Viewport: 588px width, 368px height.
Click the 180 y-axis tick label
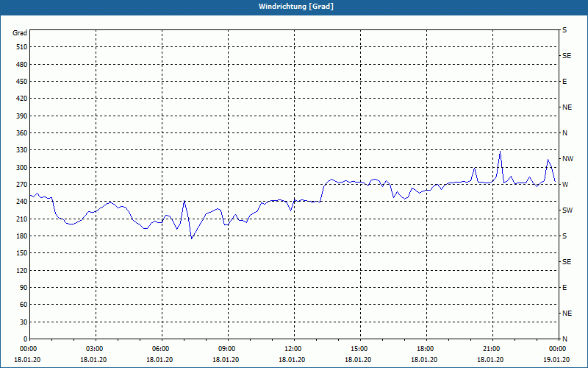pos(22,236)
